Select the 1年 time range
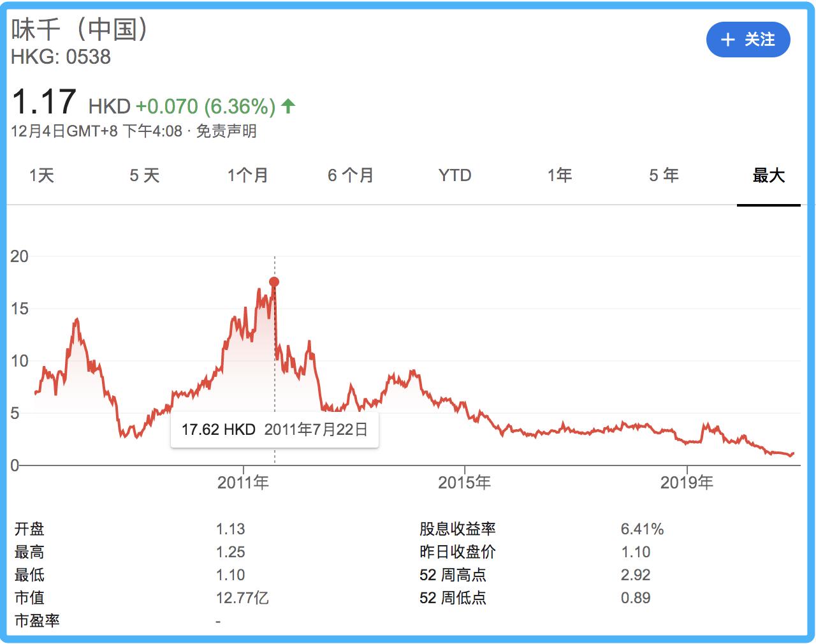Viewport: 816px width, 644px height. click(x=560, y=175)
